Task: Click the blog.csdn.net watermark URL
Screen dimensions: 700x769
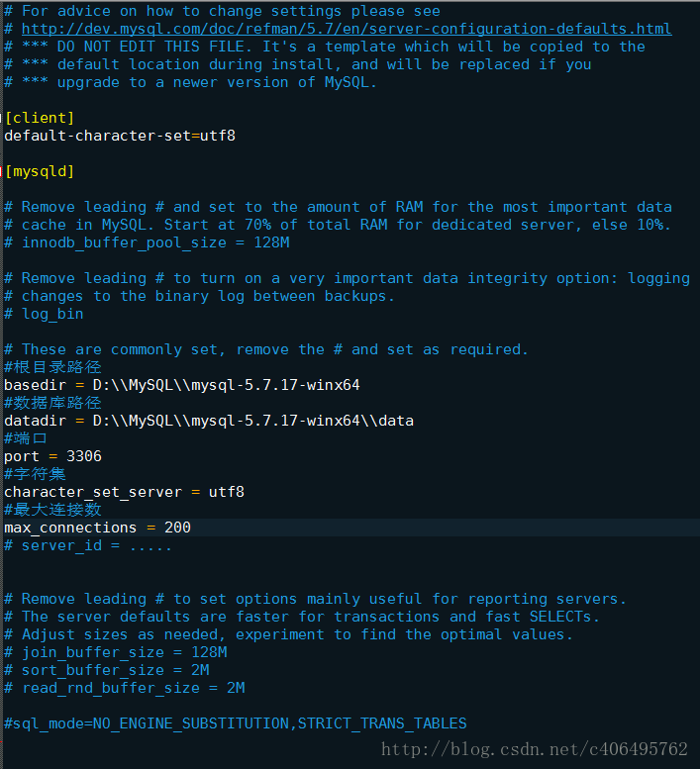Action: pos(535,748)
